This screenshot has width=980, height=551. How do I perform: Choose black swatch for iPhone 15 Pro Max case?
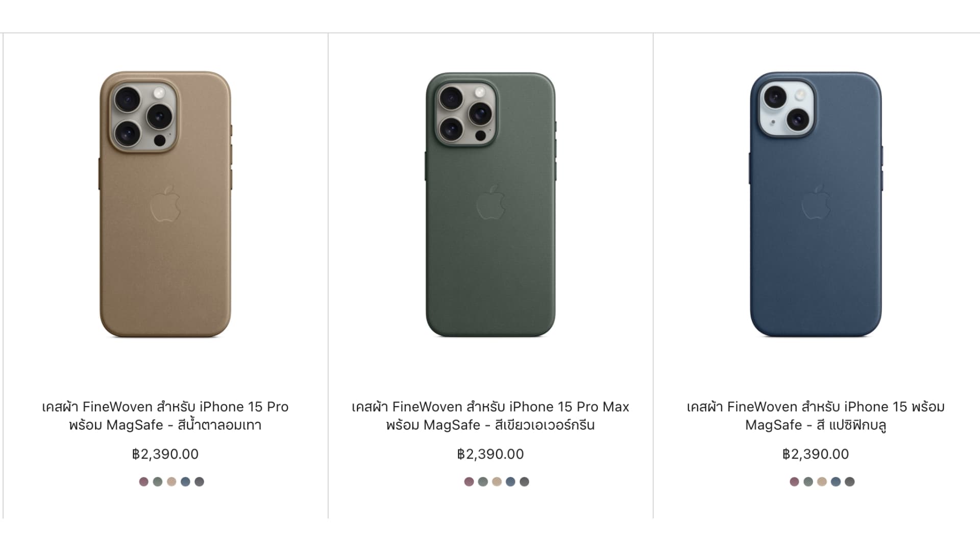point(524,482)
